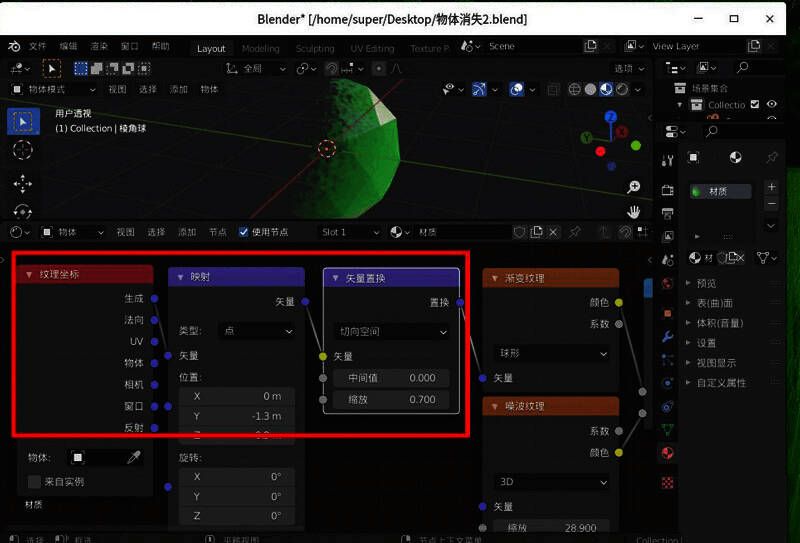Click the 中间值 0.000 field
This screenshot has width=800, height=543.
(391, 378)
